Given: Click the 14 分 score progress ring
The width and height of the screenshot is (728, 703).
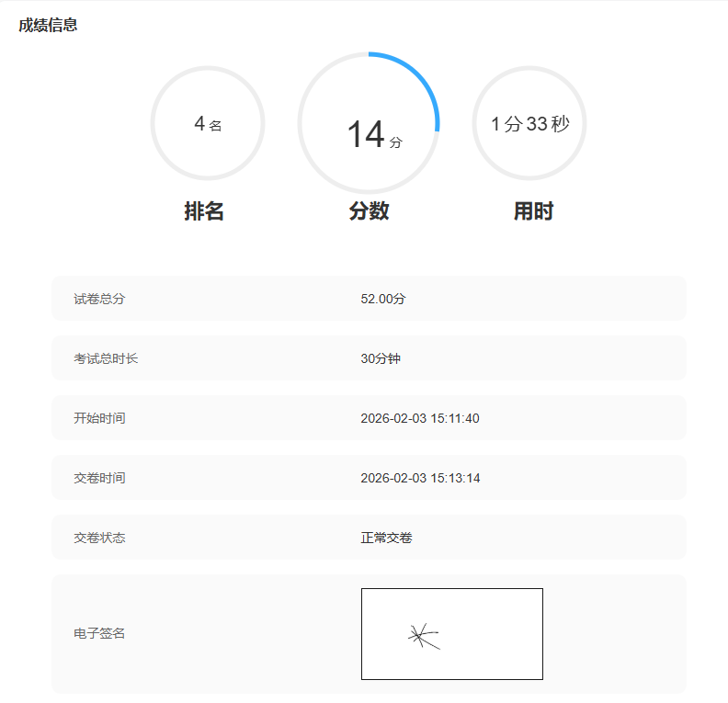Looking at the screenshot, I should 369,123.
